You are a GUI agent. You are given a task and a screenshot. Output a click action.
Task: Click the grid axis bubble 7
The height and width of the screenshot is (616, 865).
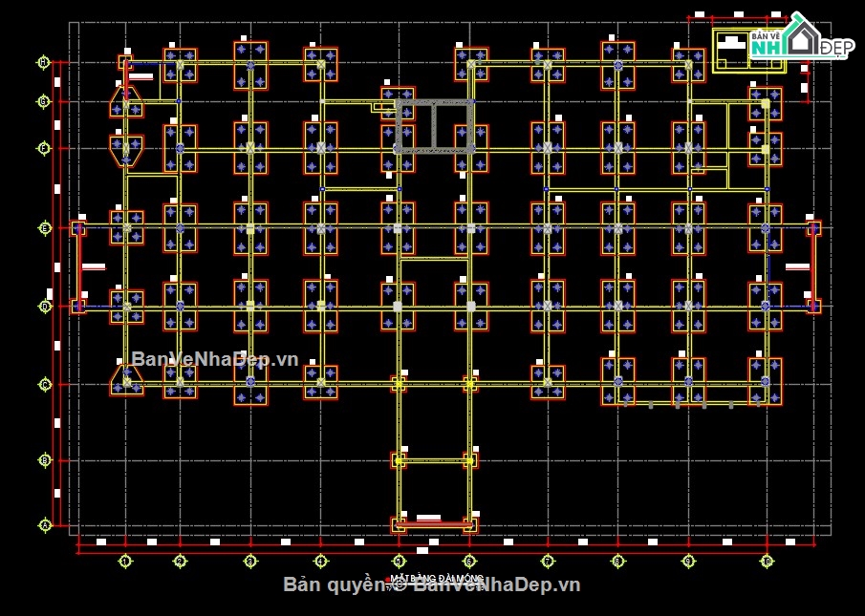pyautogui.click(x=548, y=562)
